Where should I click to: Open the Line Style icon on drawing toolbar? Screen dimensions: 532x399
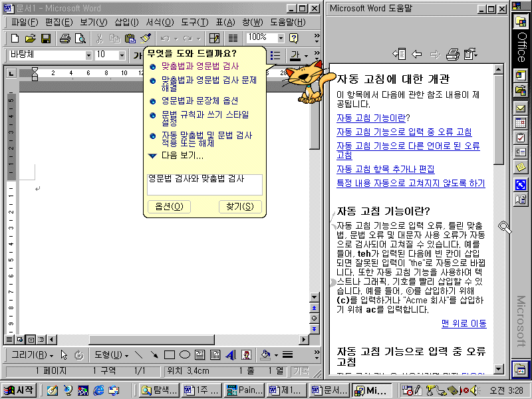click(x=288, y=355)
